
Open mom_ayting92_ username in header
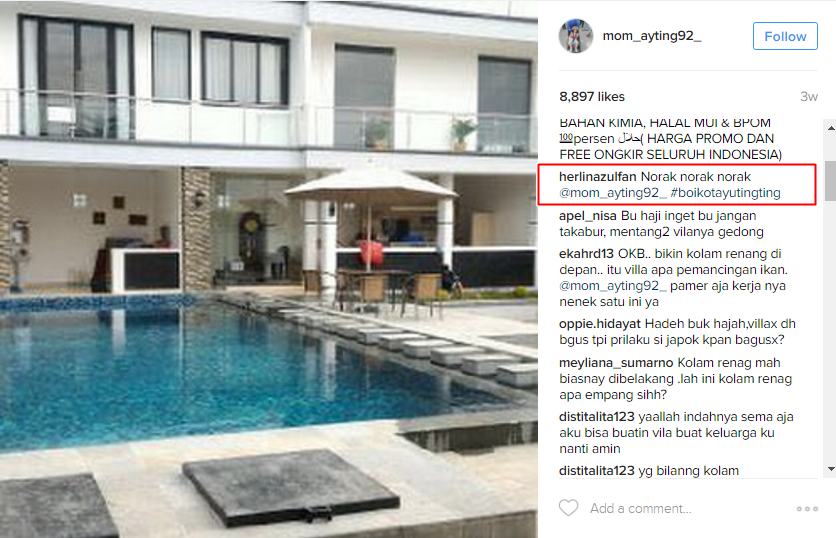coord(652,36)
